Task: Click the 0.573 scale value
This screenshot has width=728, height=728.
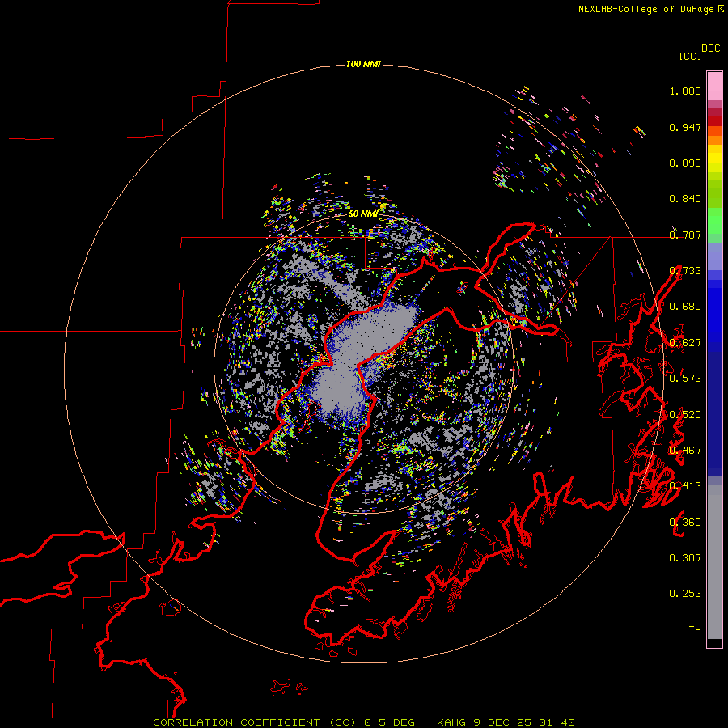Action: 685,379
